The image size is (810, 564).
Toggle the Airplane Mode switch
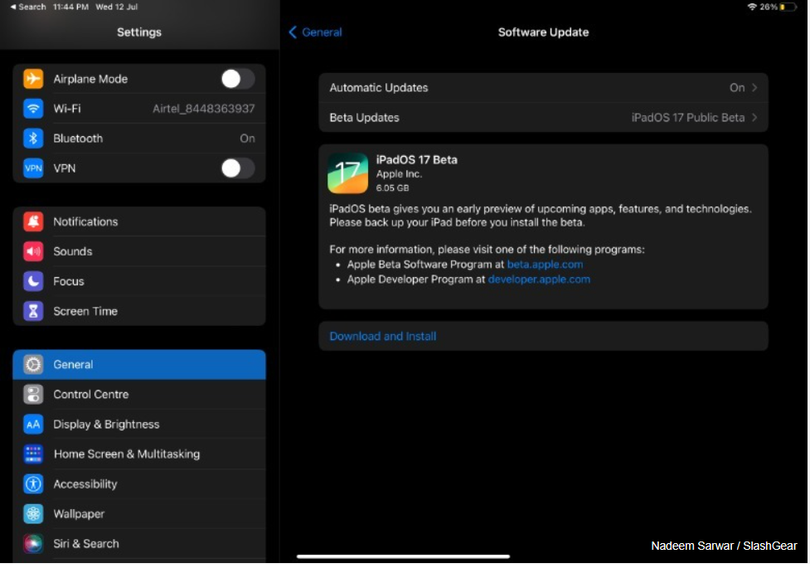238,79
